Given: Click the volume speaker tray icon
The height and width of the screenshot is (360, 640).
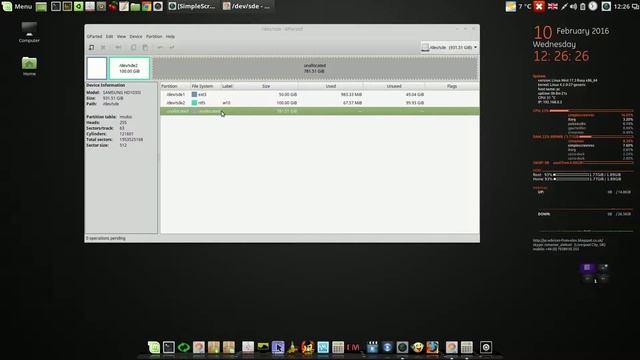Looking at the screenshot, I should 573,7.
